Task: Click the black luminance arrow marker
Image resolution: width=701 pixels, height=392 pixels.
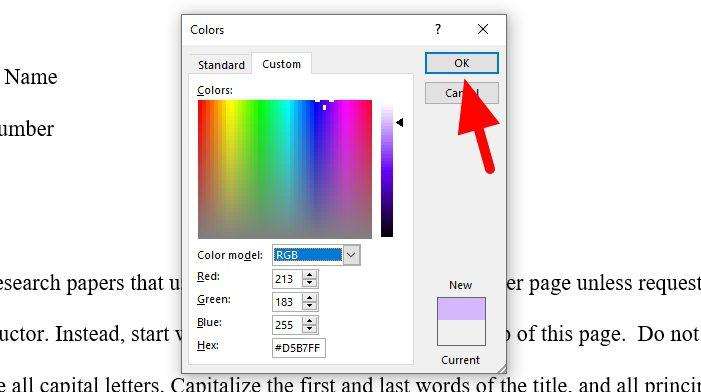Action: [x=400, y=122]
